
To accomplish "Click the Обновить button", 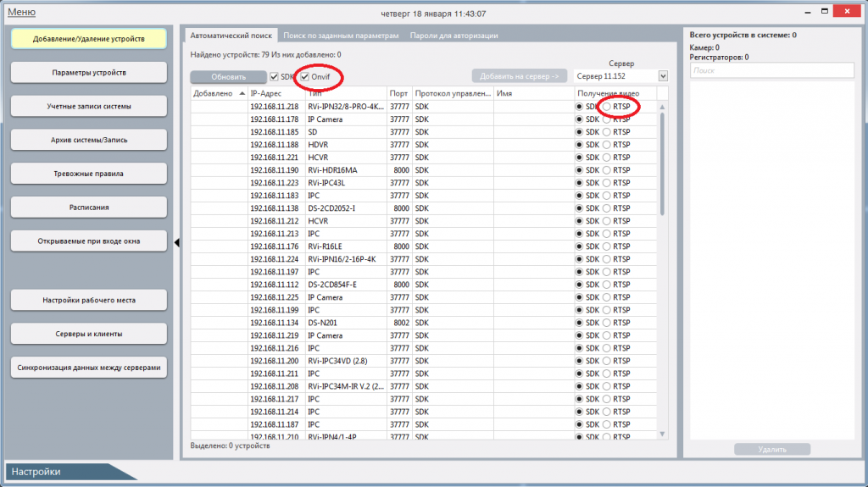I will (x=228, y=77).
